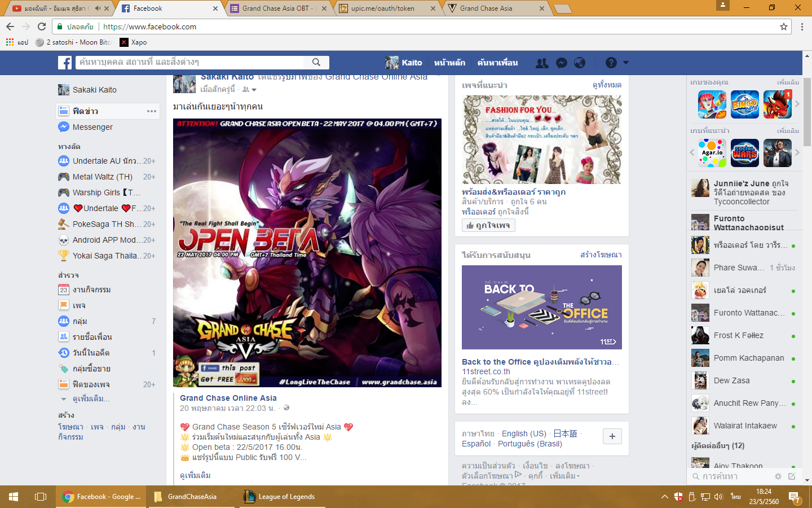Switch language to English (US)
Image resolution: width=812 pixels, height=508 pixels.
524,433
